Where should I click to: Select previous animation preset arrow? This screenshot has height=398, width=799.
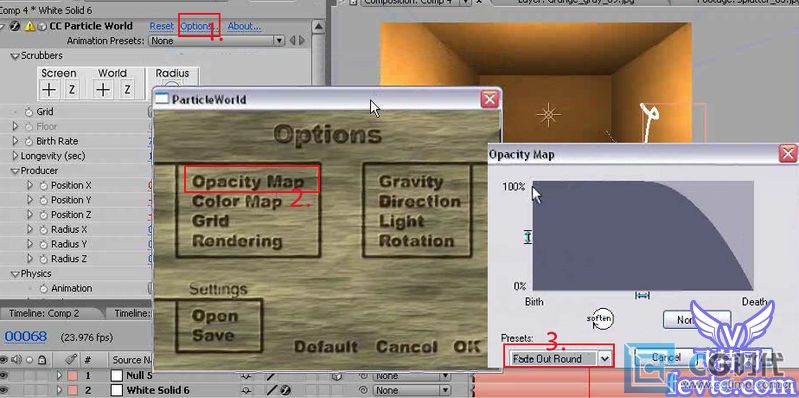(292, 40)
